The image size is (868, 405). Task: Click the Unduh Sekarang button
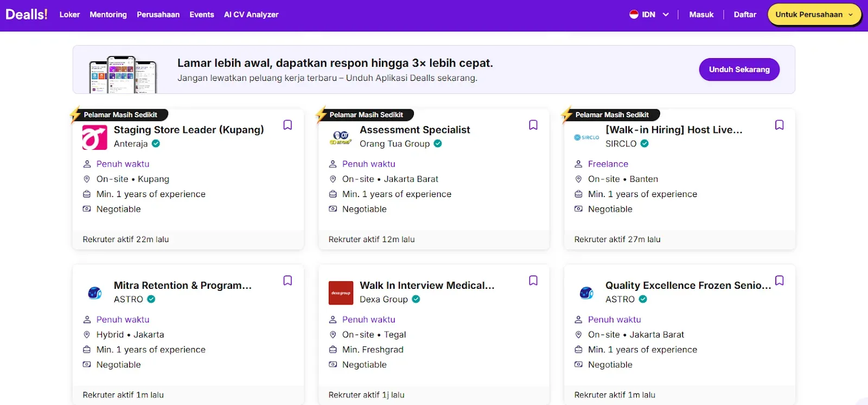click(739, 69)
